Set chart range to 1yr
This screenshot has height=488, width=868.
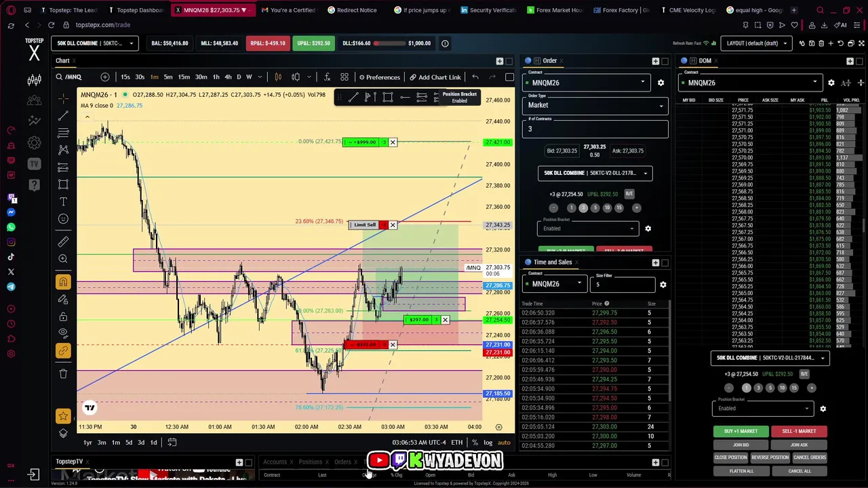tap(87, 443)
